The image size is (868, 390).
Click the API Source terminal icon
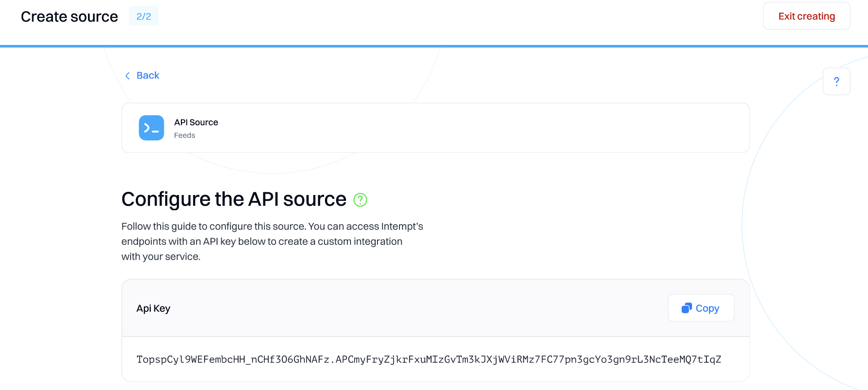151,128
